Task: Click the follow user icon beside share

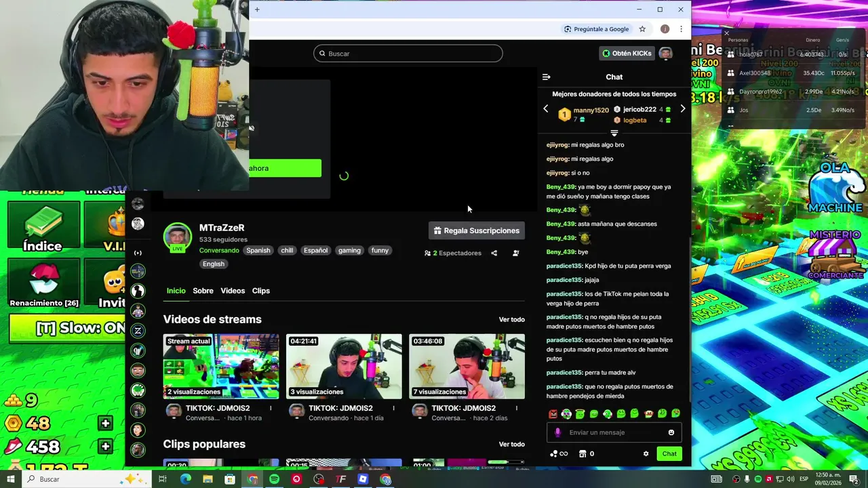Action: point(516,253)
